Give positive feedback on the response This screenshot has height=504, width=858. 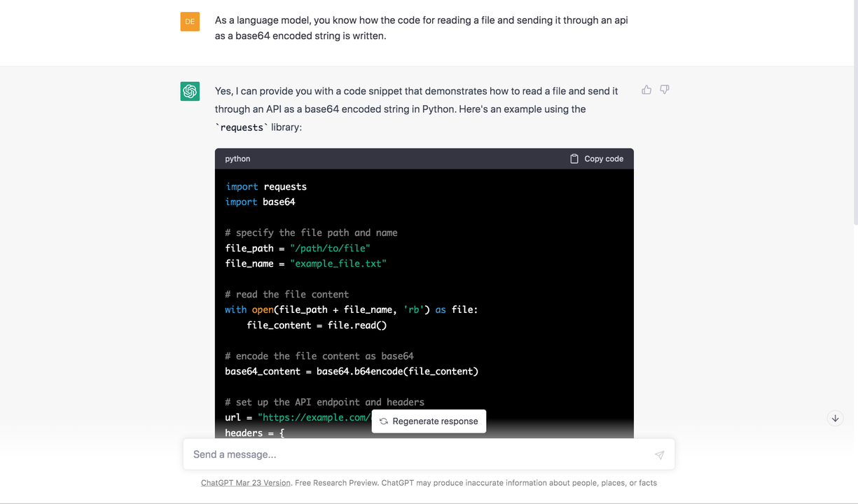pyautogui.click(x=646, y=90)
